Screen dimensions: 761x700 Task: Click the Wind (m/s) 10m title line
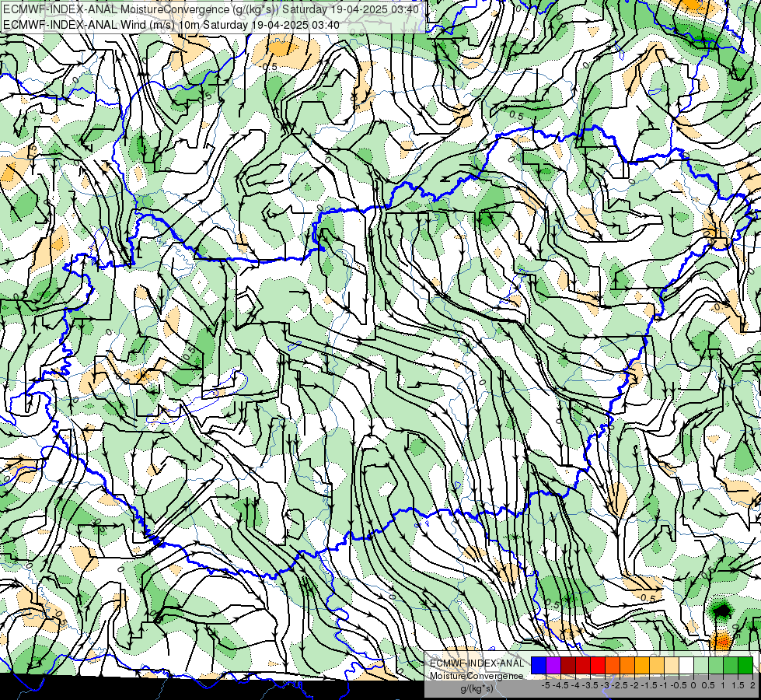[171, 25]
